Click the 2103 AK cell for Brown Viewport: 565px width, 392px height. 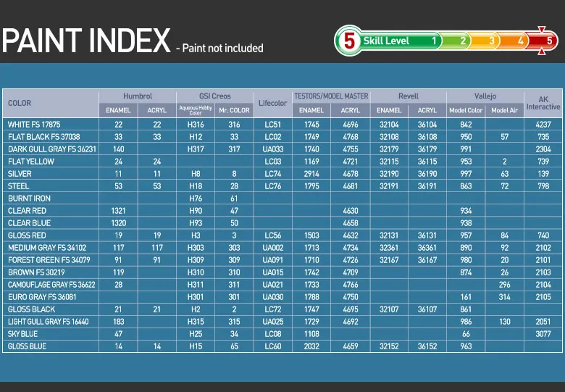[543, 272]
